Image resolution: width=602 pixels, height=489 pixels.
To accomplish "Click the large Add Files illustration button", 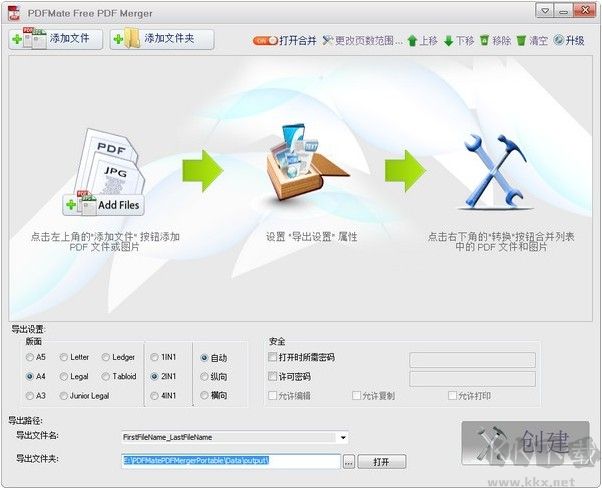I will (103, 205).
